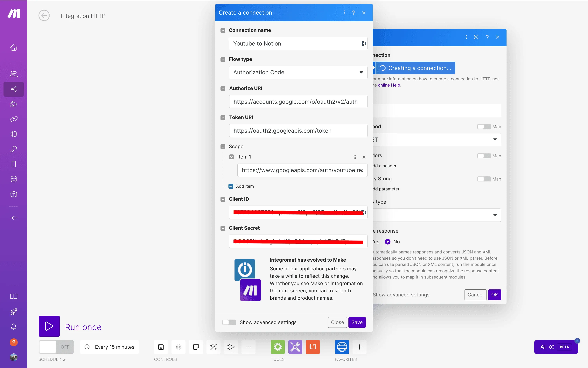Open Connections link icon in sidebar
Image resolution: width=588 pixels, height=368 pixels.
tap(14, 119)
